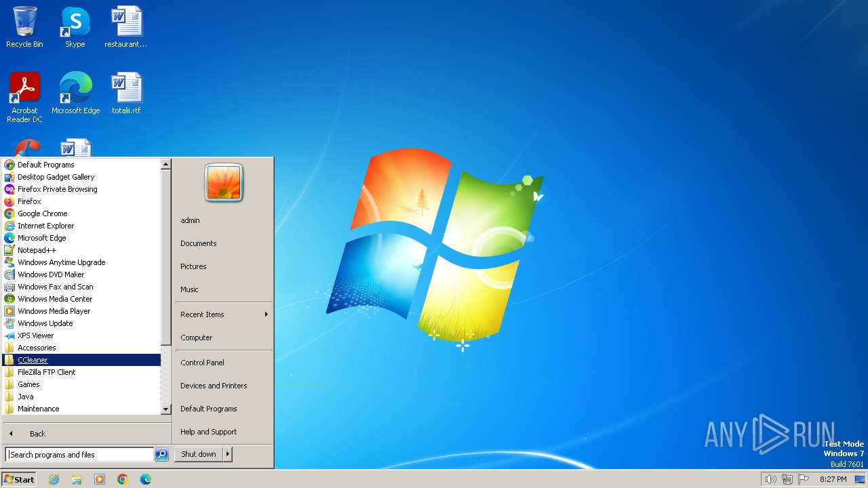Click the volume speaker tray icon
Image resolution: width=868 pixels, height=488 pixels.
pyautogui.click(x=770, y=479)
